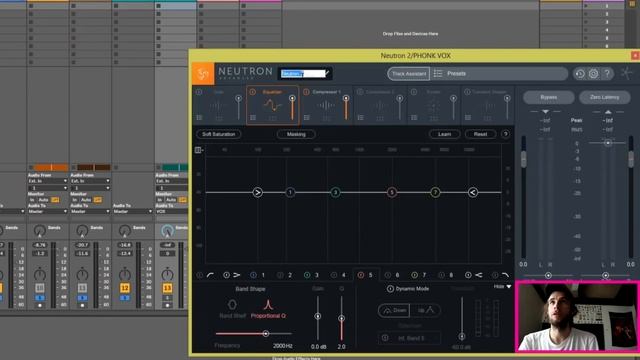The height and width of the screenshot is (360, 640).
Task: Select EQ node 1 on the curve
Action: click(290, 192)
